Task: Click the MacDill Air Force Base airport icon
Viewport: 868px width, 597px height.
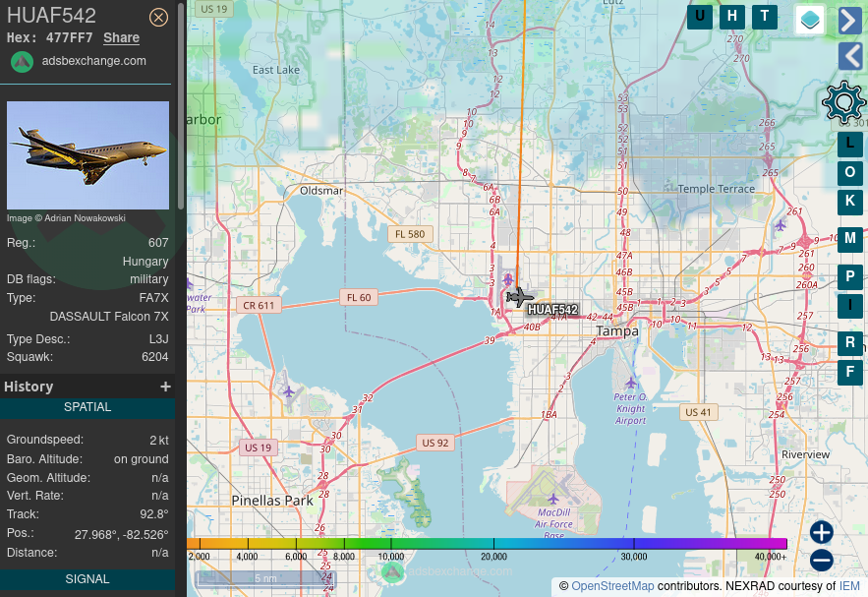Action: click(552, 499)
